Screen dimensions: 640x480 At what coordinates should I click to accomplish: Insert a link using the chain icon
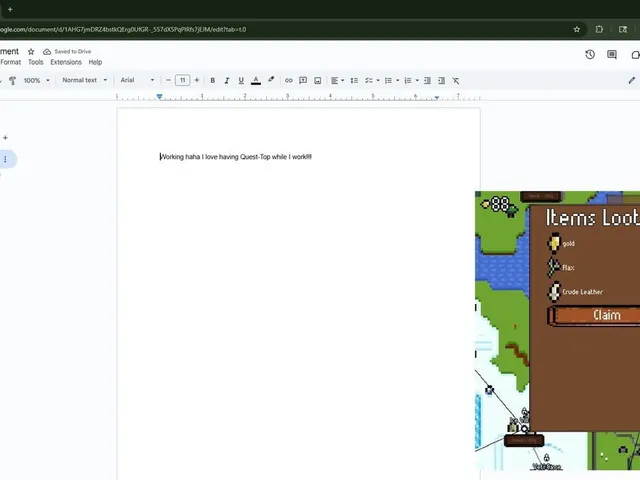tap(289, 80)
